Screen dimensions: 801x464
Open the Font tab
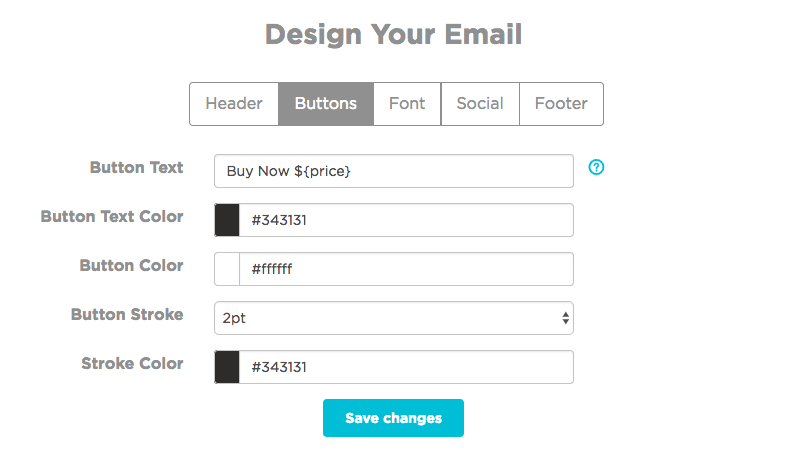click(407, 104)
